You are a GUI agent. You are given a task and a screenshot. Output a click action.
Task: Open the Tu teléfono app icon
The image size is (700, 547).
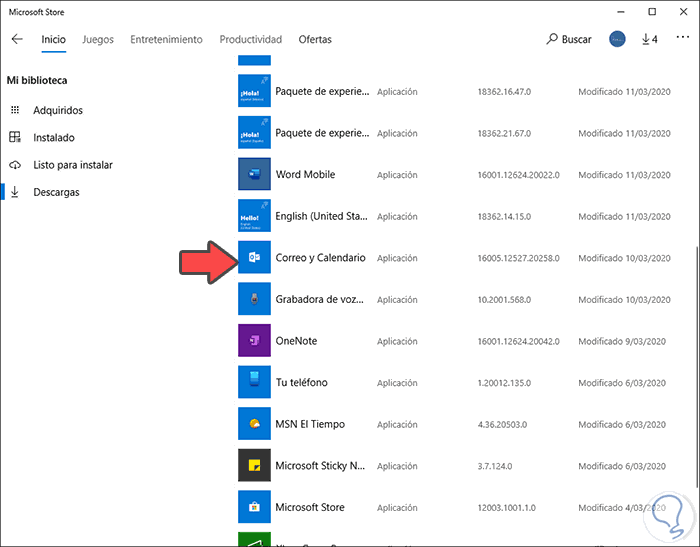pyautogui.click(x=254, y=382)
